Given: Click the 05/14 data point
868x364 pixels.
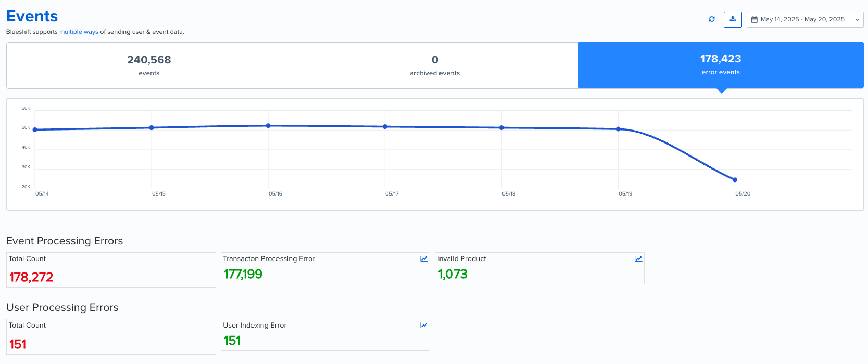Looking at the screenshot, I should 35,130.
